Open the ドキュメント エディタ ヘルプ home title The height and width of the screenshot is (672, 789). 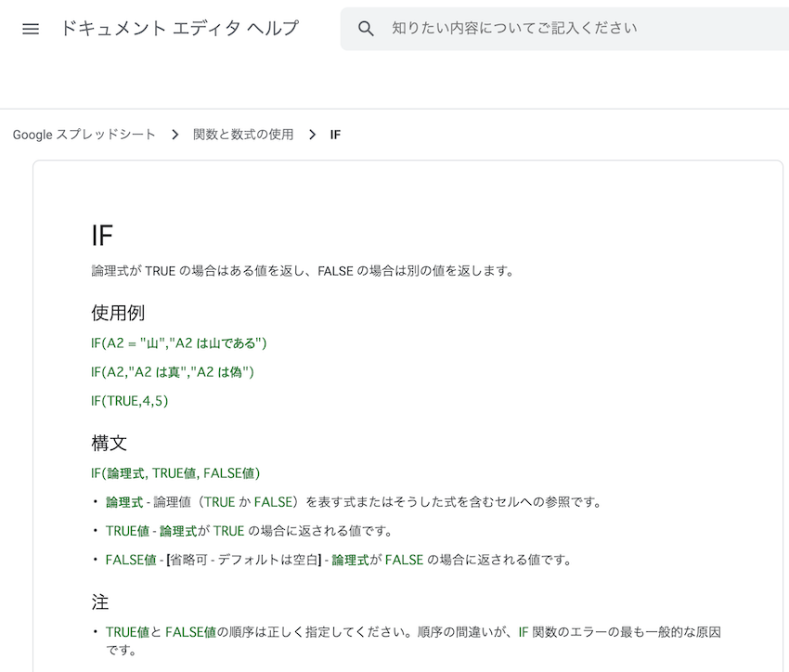pyautogui.click(x=179, y=29)
